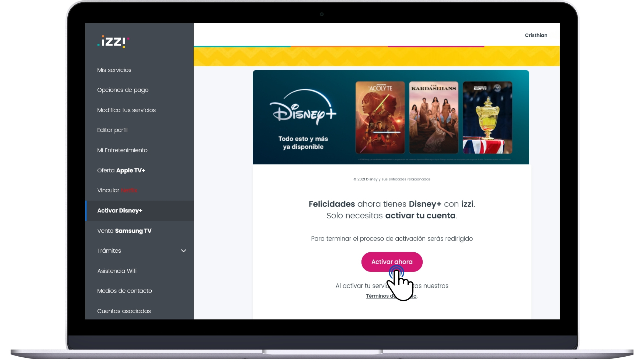644x362 pixels.
Task: Open Cuentas asociadas
Action: (x=124, y=311)
